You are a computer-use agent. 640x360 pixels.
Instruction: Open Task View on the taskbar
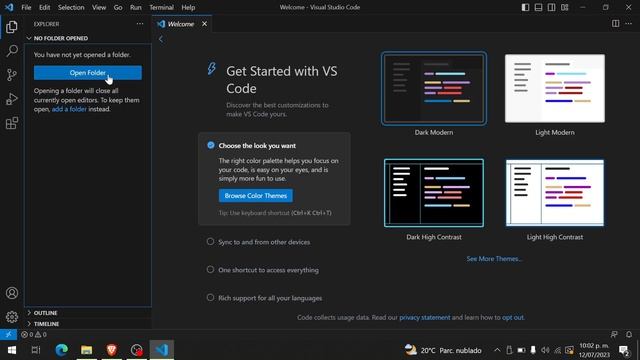pos(36,350)
